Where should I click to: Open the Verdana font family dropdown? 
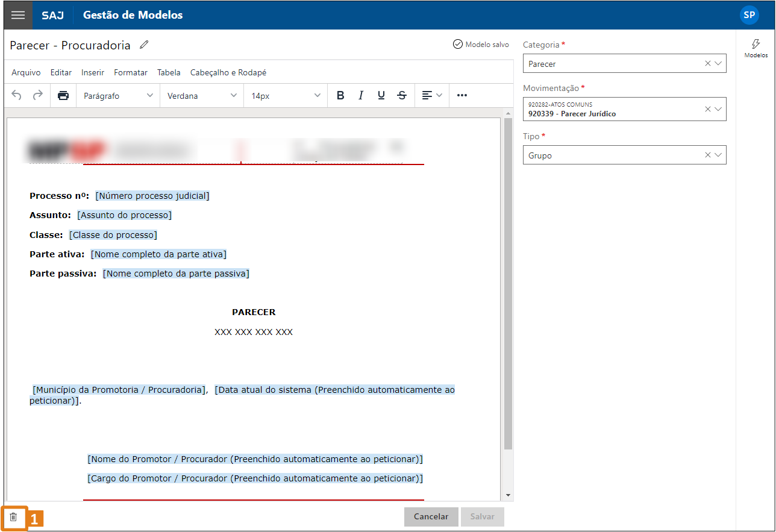click(202, 96)
